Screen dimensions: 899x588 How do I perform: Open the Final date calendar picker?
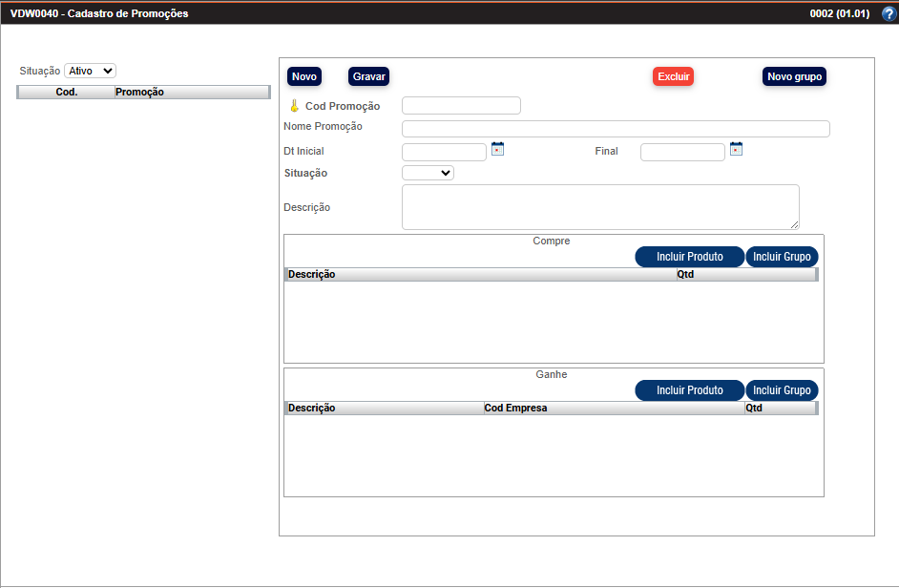click(x=736, y=149)
